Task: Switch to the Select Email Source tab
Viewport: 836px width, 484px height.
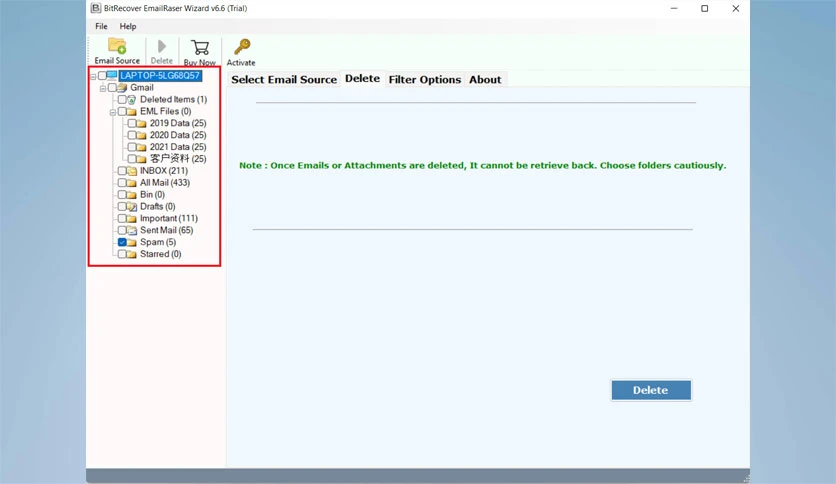Action: [x=284, y=79]
